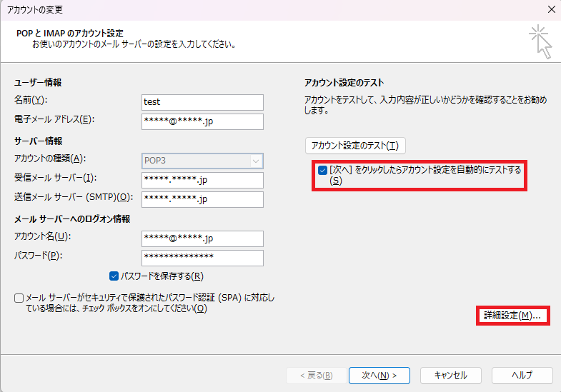Toggle automatic account test on 次へ checkbox
Image resolution: width=561 pixels, height=392 pixels.
323,171
